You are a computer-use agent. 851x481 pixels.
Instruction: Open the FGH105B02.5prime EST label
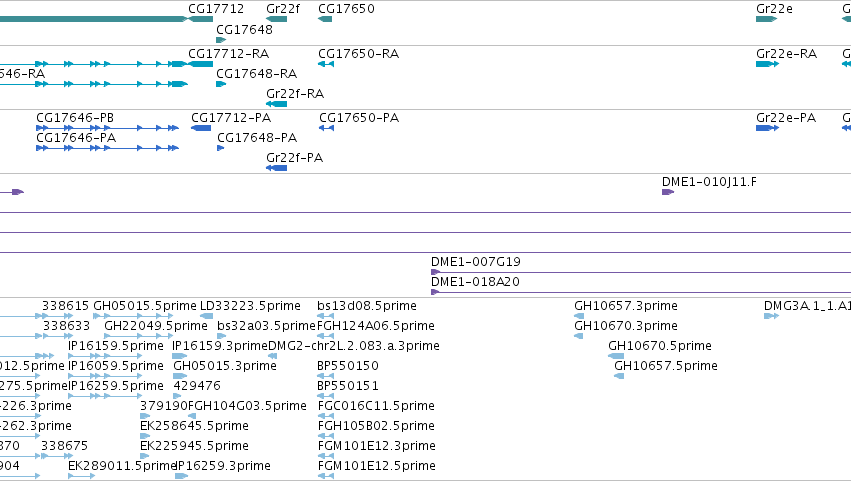coord(376,426)
